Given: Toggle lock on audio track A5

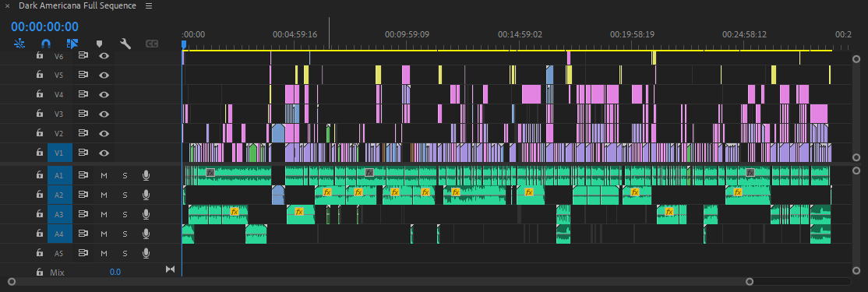Looking at the screenshot, I should 39,253.
